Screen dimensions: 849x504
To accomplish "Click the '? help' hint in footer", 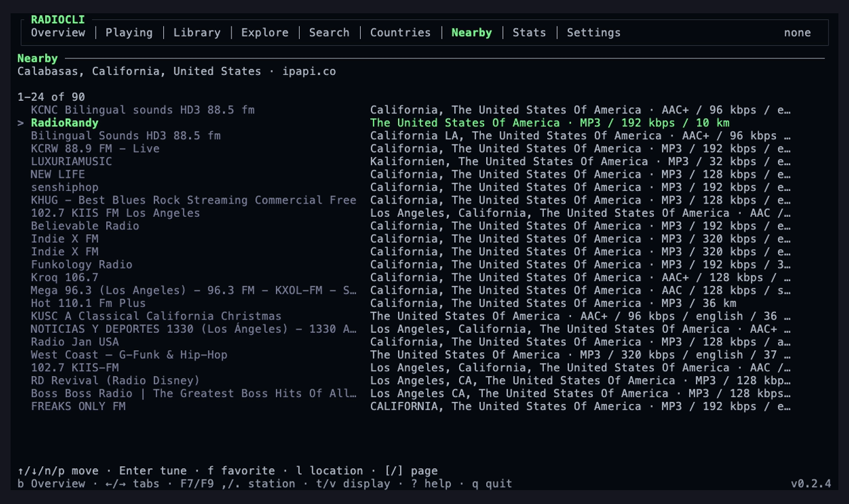I will click(x=431, y=483).
